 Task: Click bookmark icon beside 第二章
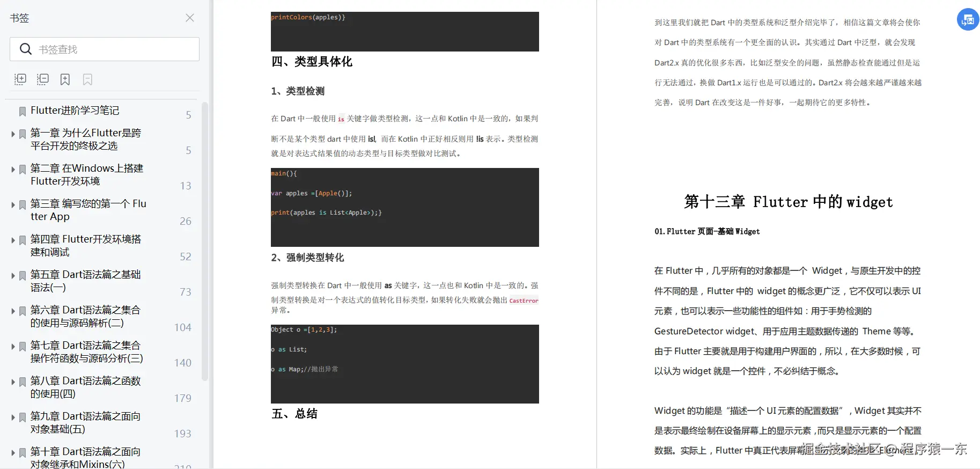(x=23, y=170)
